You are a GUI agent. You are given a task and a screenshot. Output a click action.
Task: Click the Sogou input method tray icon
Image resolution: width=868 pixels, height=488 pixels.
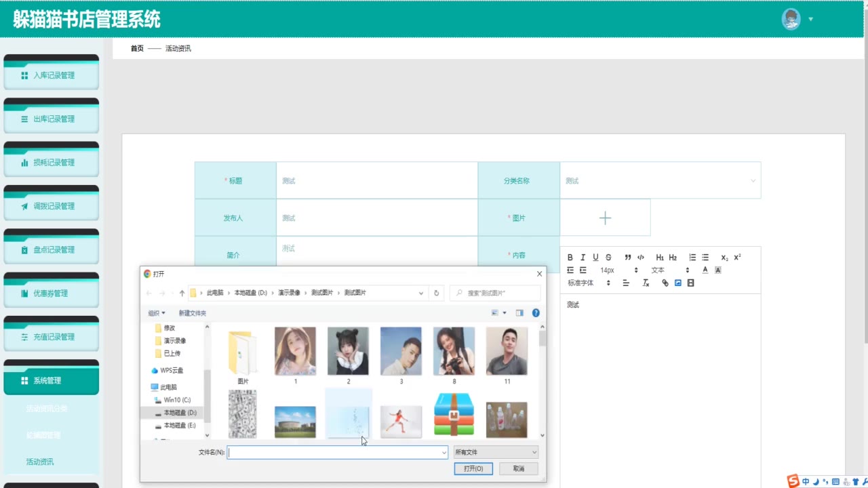point(793,481)
